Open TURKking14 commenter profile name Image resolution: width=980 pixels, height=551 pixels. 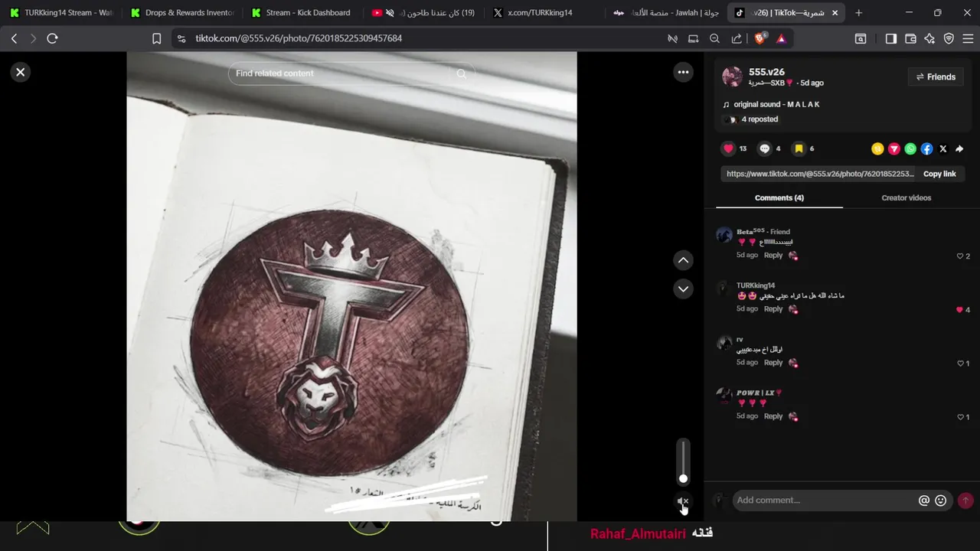click(756, 285)
